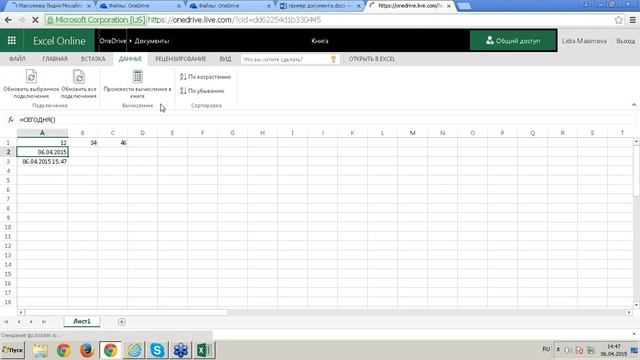The image size is (640, 360).
Task: Open the file explorer taskbar icon
Action: click(x=40, y=350)
